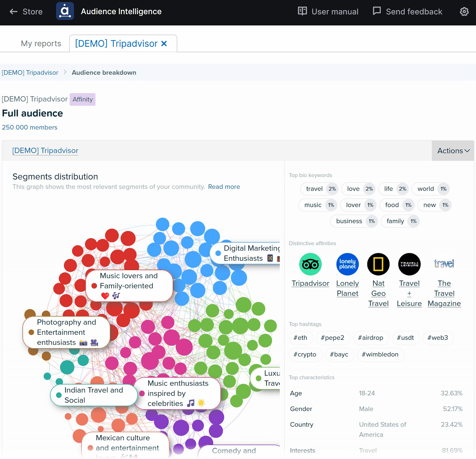Image resolution: width=476 pixels, height=459 pixels.
Task: Click the back arrow to Store
Action: point(14,12)
